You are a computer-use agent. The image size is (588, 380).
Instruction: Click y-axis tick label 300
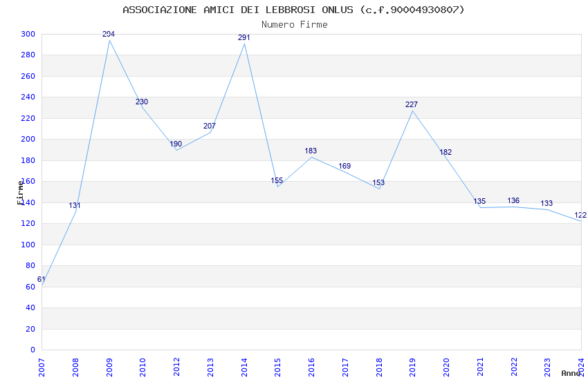tap(28, 34)
